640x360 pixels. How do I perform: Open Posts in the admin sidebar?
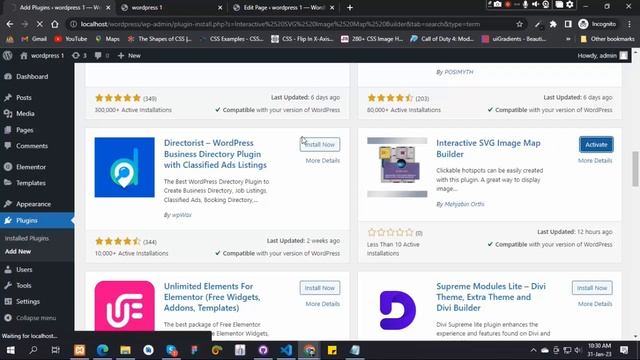click(24, 98)
